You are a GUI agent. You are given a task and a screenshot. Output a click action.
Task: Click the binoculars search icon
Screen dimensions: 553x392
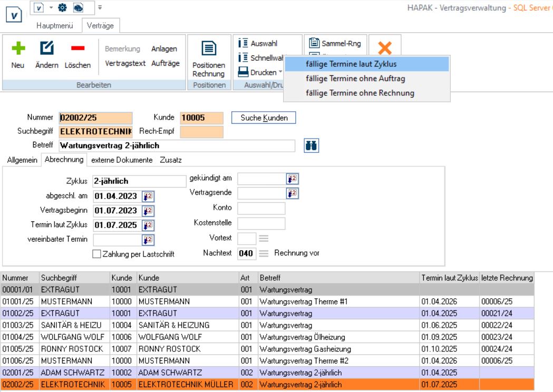click(312, 145)
